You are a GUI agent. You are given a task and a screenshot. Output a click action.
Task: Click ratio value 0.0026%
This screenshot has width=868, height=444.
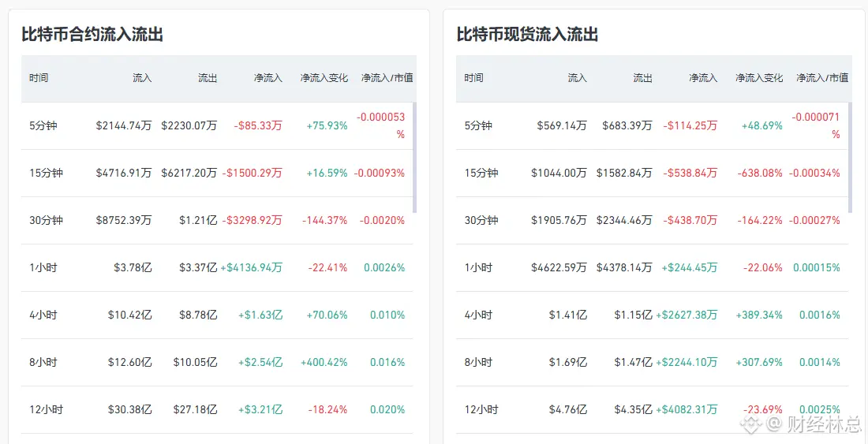pos(384,268)
